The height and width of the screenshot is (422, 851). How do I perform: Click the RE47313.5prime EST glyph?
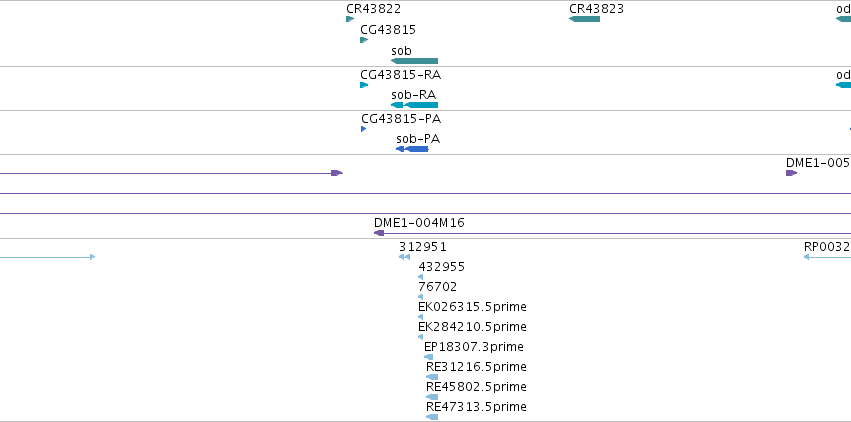(x=432, y=417)
